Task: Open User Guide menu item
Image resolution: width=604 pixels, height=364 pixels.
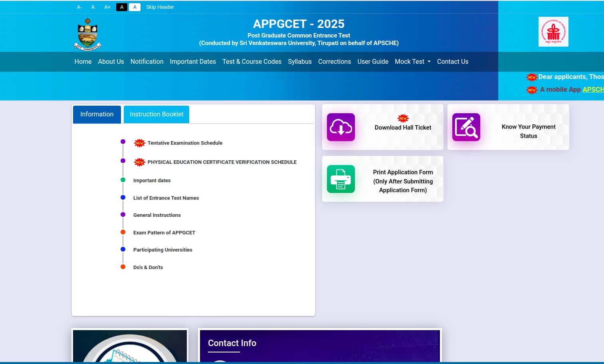Action: [373, 61]
